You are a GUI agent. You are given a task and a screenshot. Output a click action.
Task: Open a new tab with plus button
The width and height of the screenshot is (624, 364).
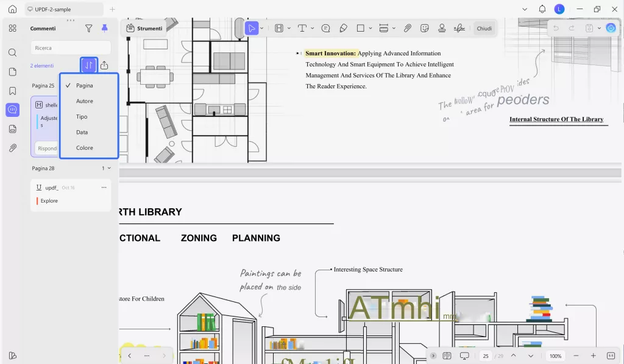tap(112, 9)
